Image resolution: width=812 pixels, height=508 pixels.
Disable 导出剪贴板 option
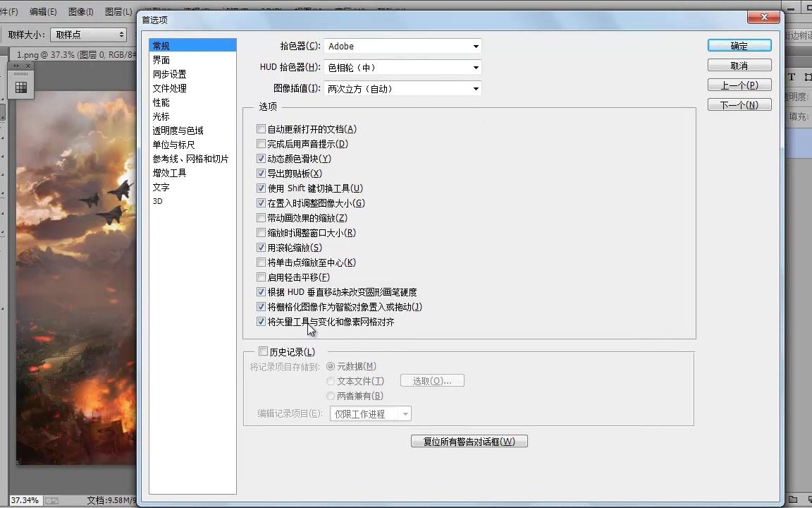pyautogui.click(x=262, y=173)
